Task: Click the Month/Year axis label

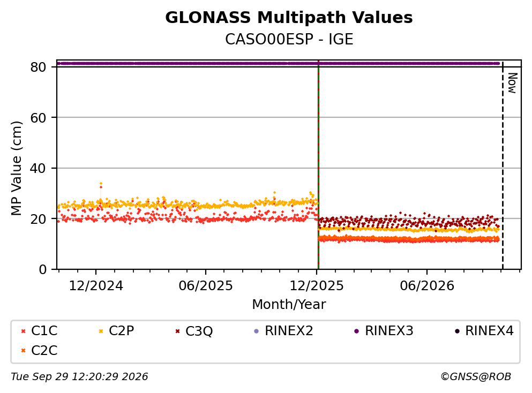Action: tap(289, 305)
